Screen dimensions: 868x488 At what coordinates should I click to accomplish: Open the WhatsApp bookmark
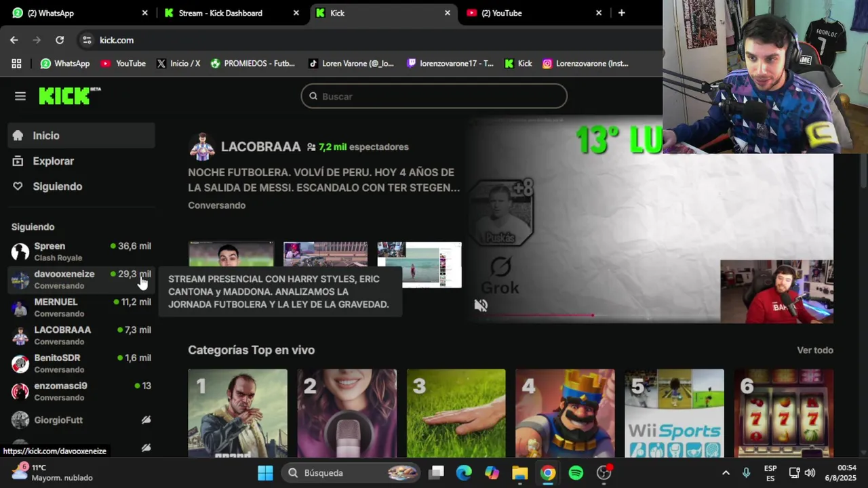point(65,63)
